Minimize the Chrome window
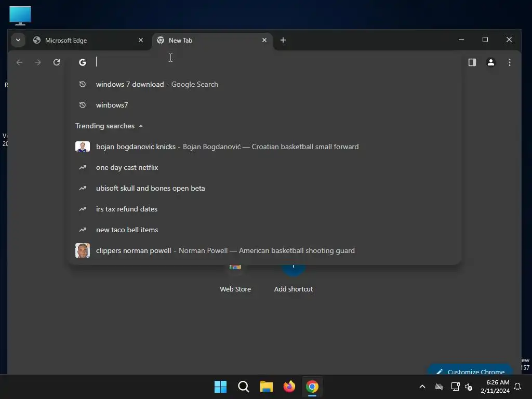Screen dimensions: 532x399 point(461,39)
